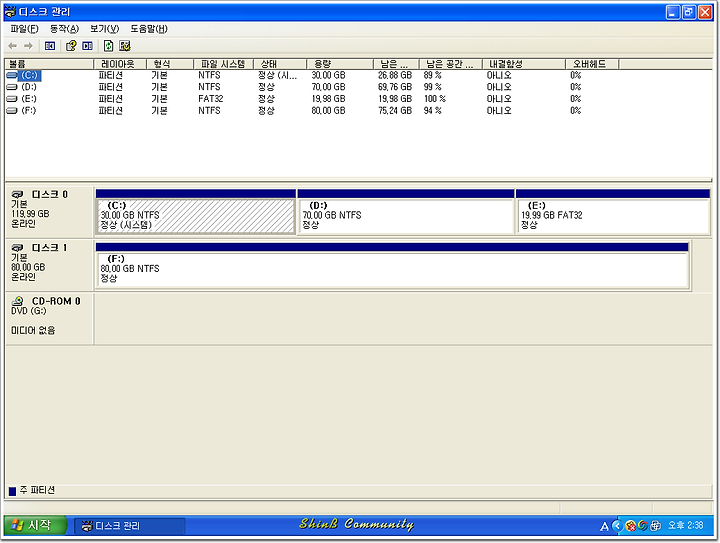Image resolution: width=720 pixels, height=543 pixels.
Task: Open the 시작 Start button
Action: point(36,525)
